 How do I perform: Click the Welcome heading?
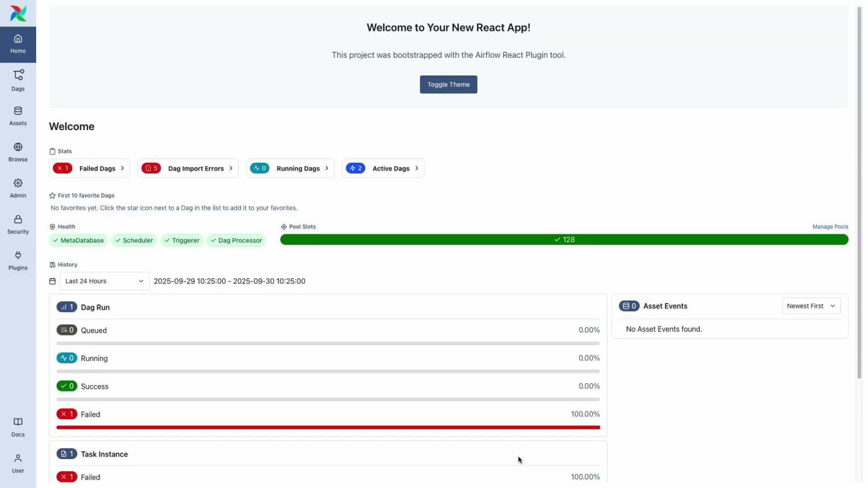[72, 127]
